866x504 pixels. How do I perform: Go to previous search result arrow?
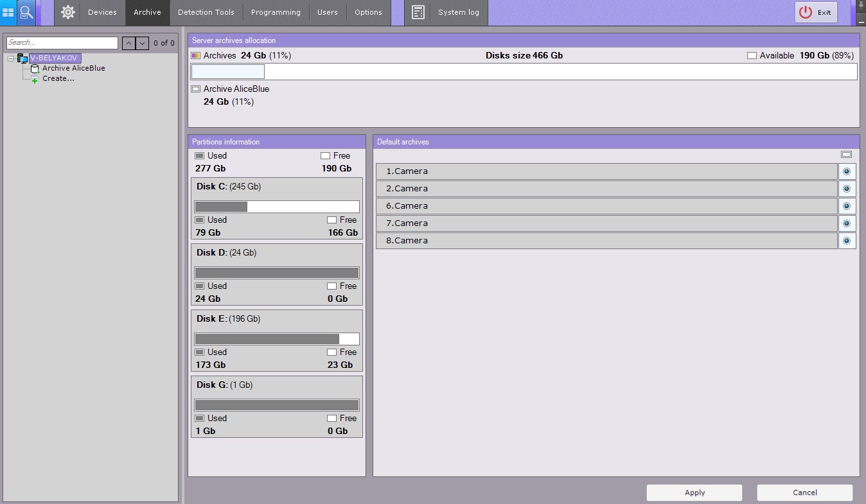pyautogui.click(x=128, y=43)
